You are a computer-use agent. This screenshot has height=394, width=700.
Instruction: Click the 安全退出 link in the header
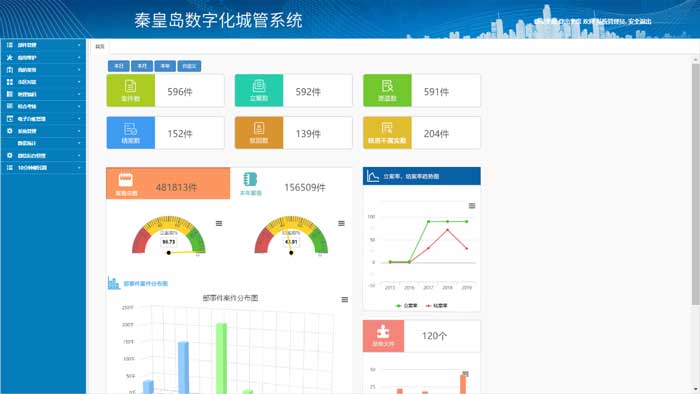[640, 21]
